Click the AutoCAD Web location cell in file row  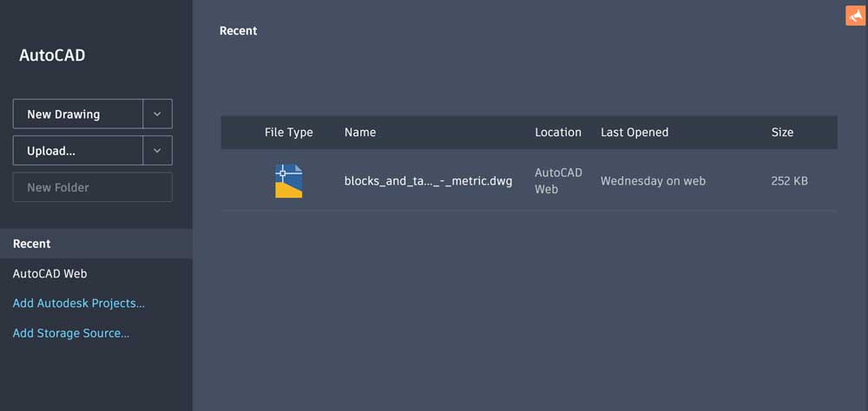pyautogui.click(x=557, y=181)
